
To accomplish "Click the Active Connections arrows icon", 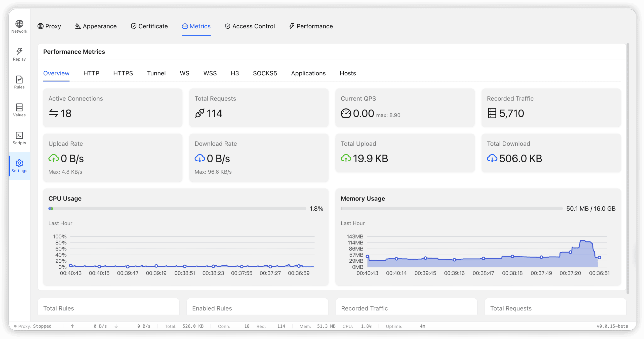I will click(53, 113).
